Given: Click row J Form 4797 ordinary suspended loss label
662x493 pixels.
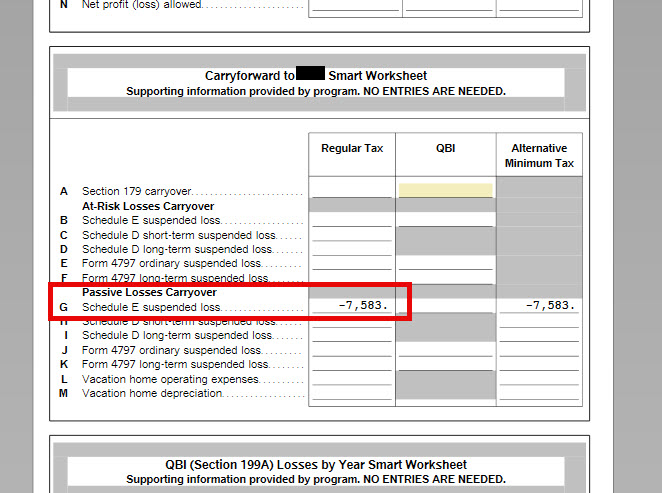Looking at the screenshot, I should pos(171,350).
